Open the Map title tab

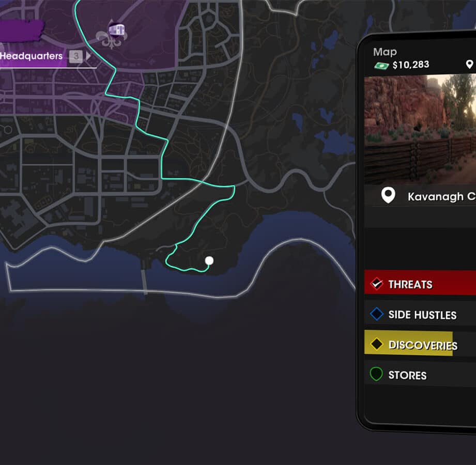click(x=385, y=52)
